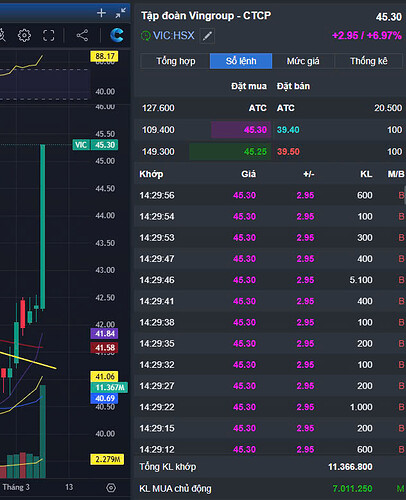Select trade row at 14:29:47
Image resolution: width=406 pixels, height=500 pixels.
click(x=270, y=259)
